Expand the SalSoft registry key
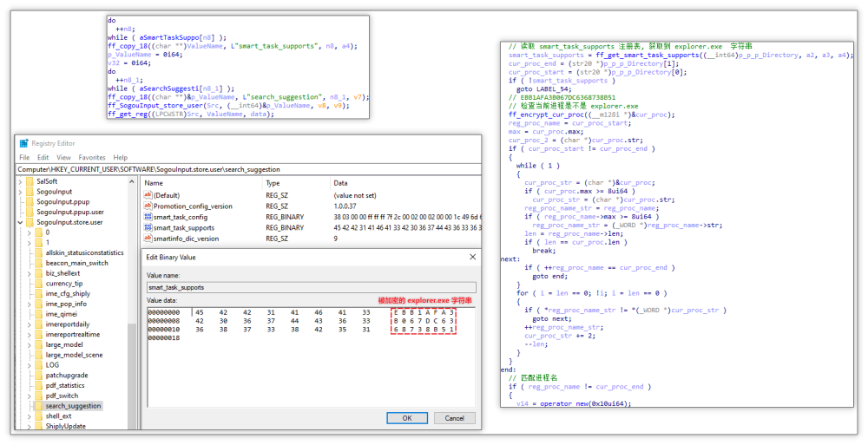Viewport: 868px width, 445px height. click(21, 181)
